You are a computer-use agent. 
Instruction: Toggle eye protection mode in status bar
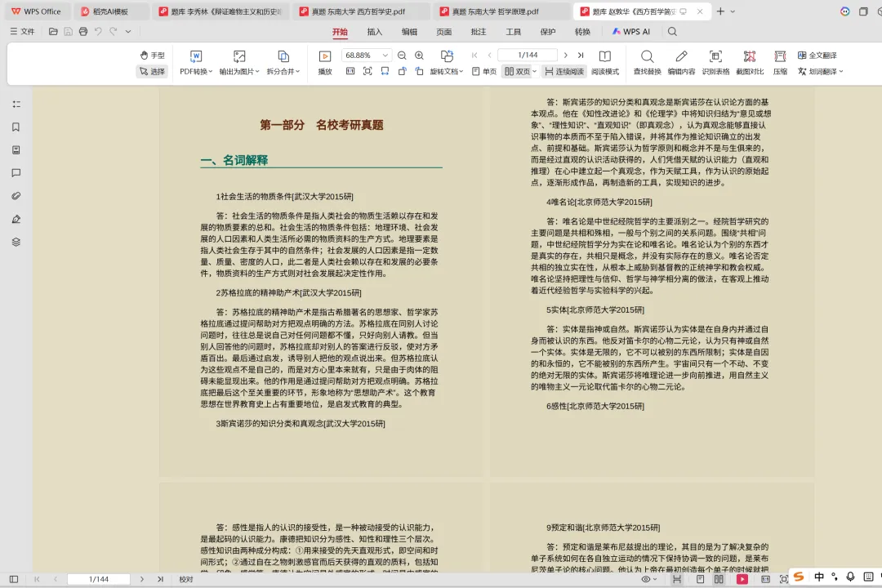pos(648,579)
